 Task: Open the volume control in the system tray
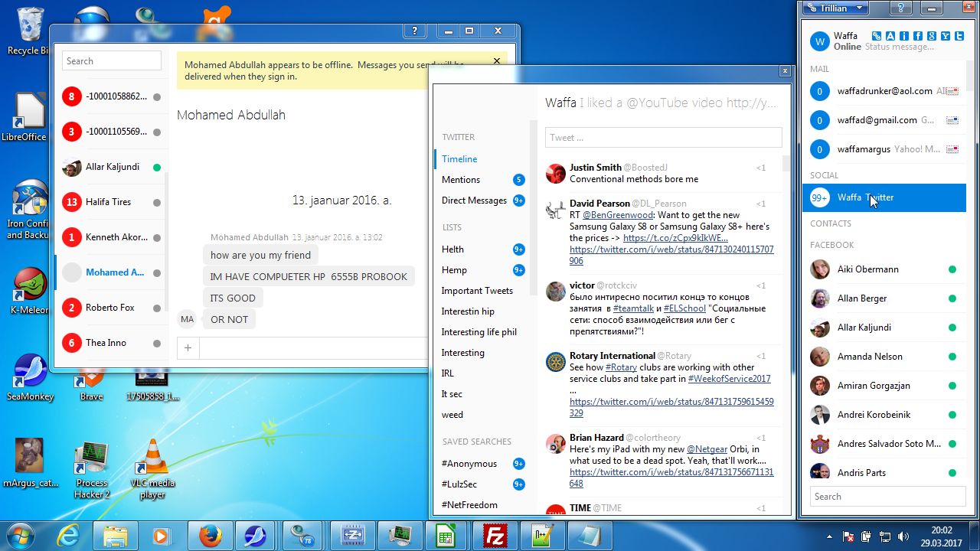pos(903,536)
